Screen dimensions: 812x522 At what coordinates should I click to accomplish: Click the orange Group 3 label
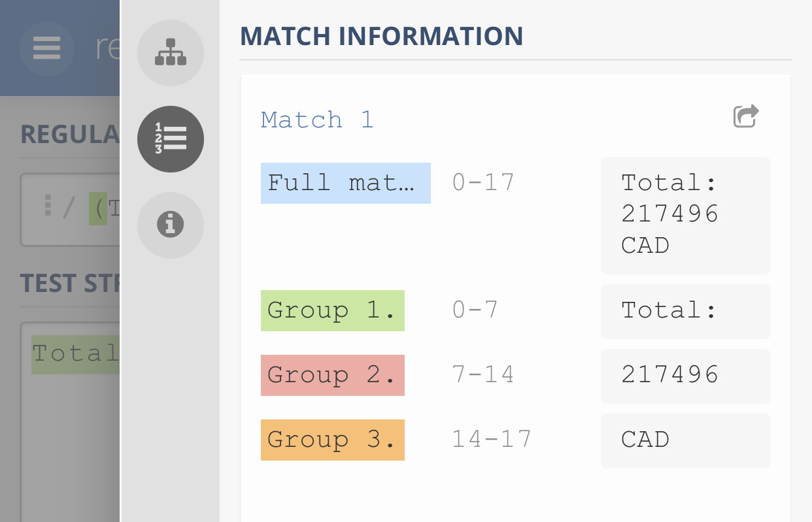[x=332, y=440]
